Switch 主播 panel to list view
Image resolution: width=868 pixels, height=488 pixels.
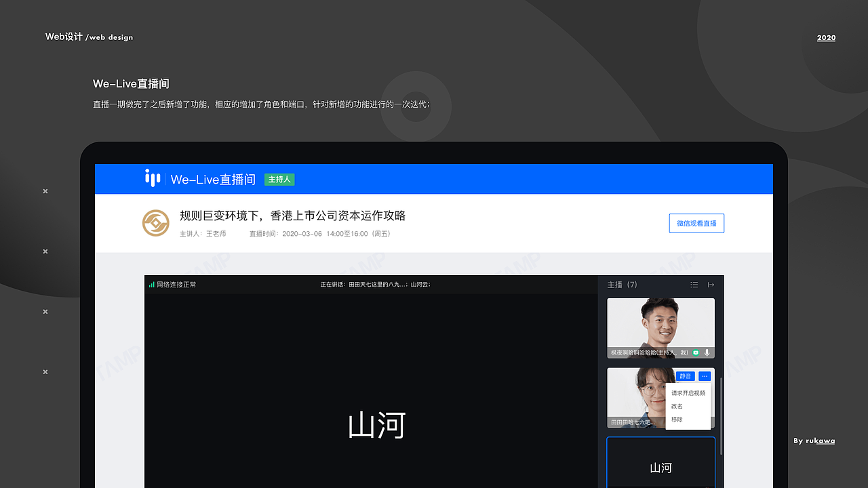pos(694,285)
